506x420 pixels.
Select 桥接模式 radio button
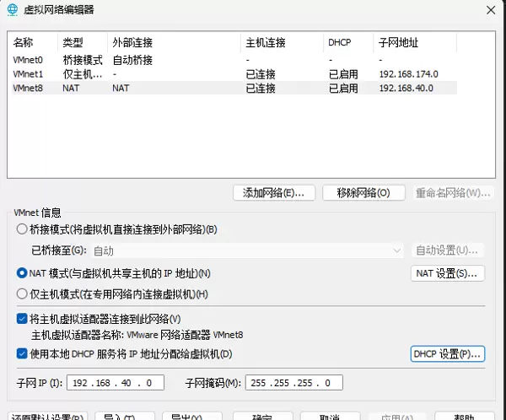click(22, 229)
